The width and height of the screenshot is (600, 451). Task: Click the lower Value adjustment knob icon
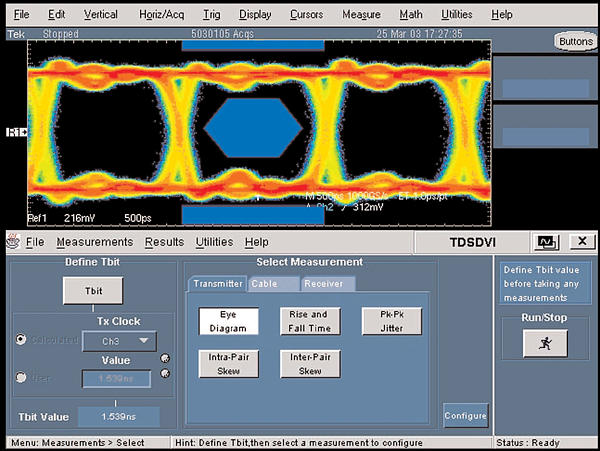coord(164,375)
